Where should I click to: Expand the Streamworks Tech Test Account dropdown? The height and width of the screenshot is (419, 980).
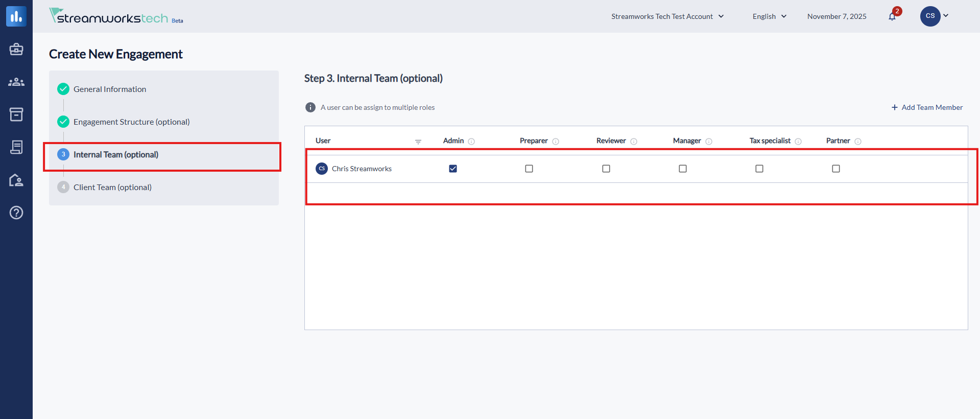pyautogui.click(x=667, y=16)
